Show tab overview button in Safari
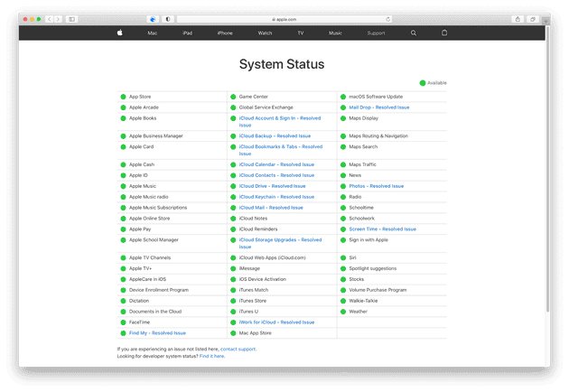569x392 pixels. (x=533, y=19)
